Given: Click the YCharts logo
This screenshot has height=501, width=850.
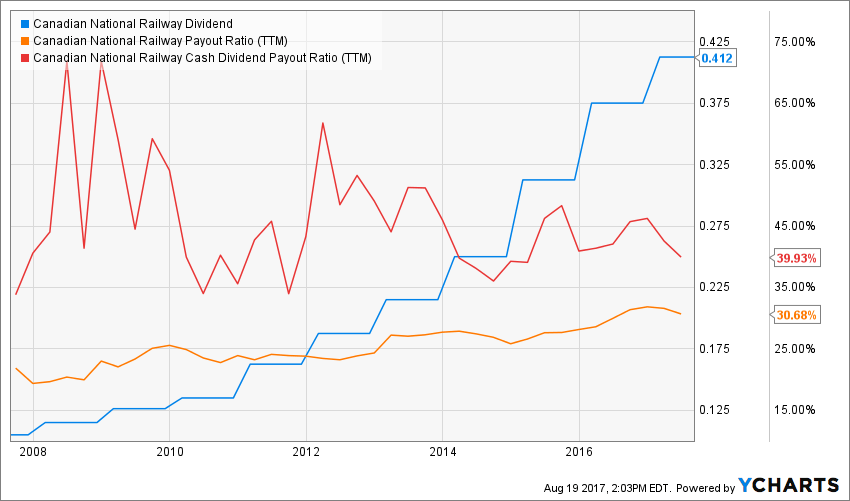Looking at the screenshot, I should coord(788,485).
